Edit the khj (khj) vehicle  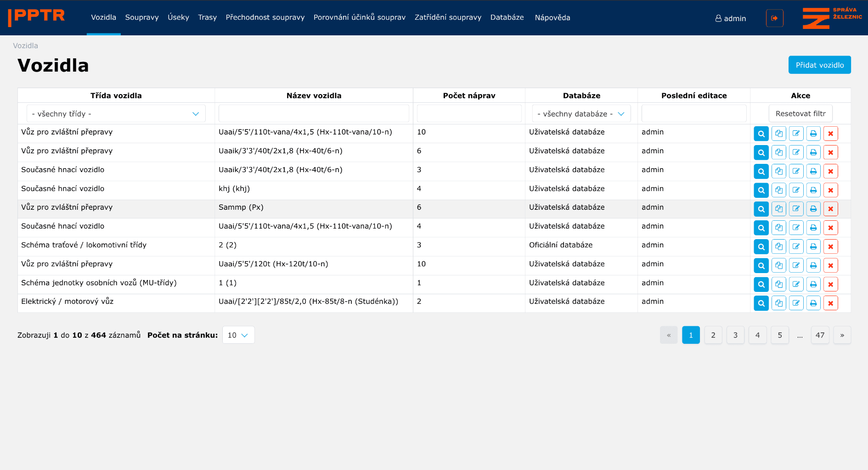tap(796, 190)
